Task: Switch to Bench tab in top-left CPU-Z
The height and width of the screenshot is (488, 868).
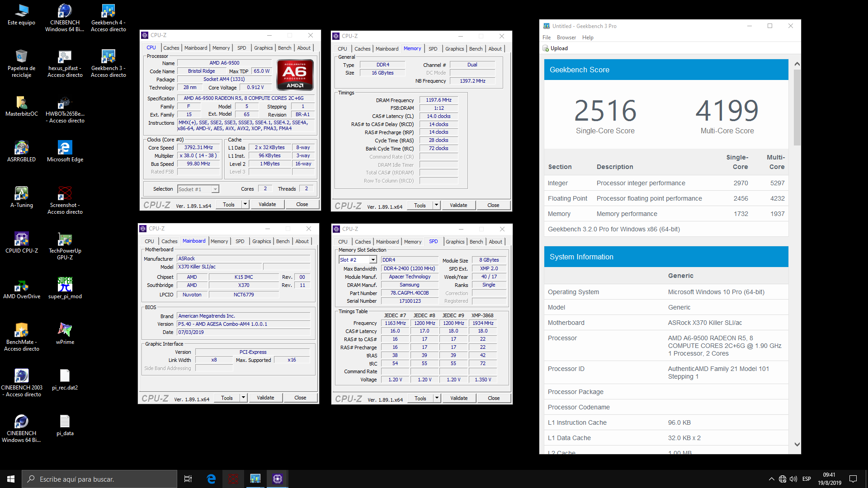Action: 284,48
